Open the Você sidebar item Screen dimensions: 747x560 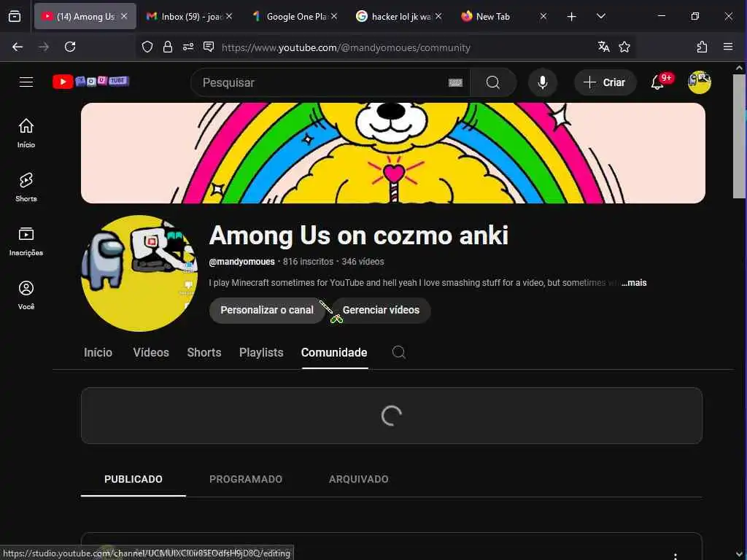tap(26, 295)
